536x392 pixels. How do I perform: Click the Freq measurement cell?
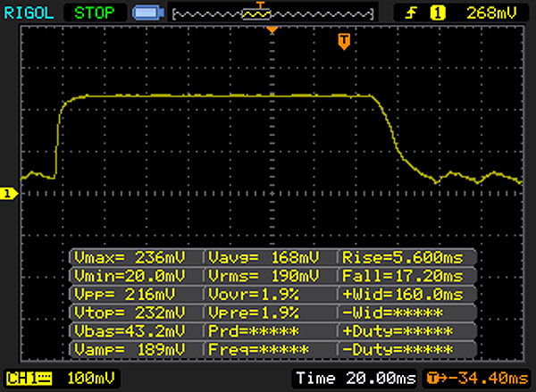[270, 348]
